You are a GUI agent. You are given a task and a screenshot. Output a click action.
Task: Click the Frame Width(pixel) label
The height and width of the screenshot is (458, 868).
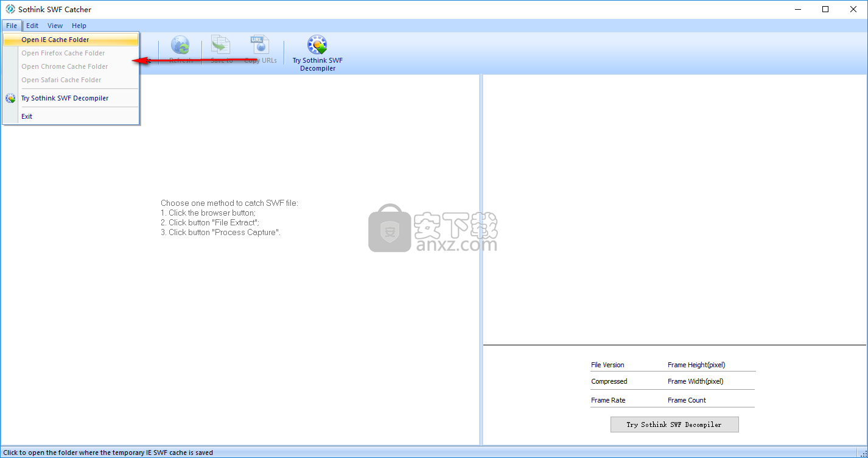pyautogui.click(x=695, y=381)
